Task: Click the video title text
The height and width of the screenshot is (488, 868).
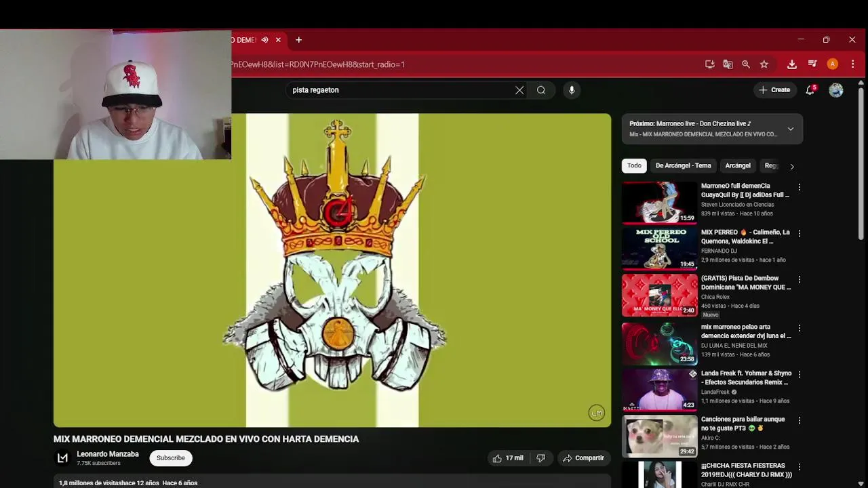Action: click(x=206, y=439)
